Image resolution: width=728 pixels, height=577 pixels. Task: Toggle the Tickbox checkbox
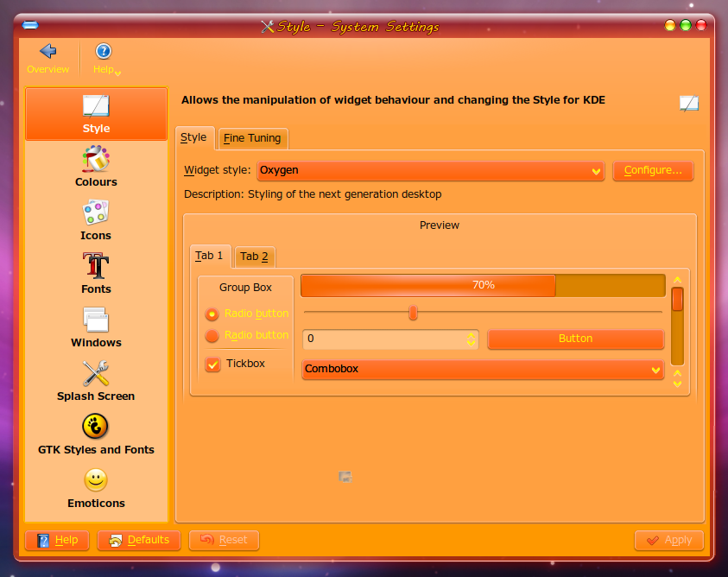(213, 365)
